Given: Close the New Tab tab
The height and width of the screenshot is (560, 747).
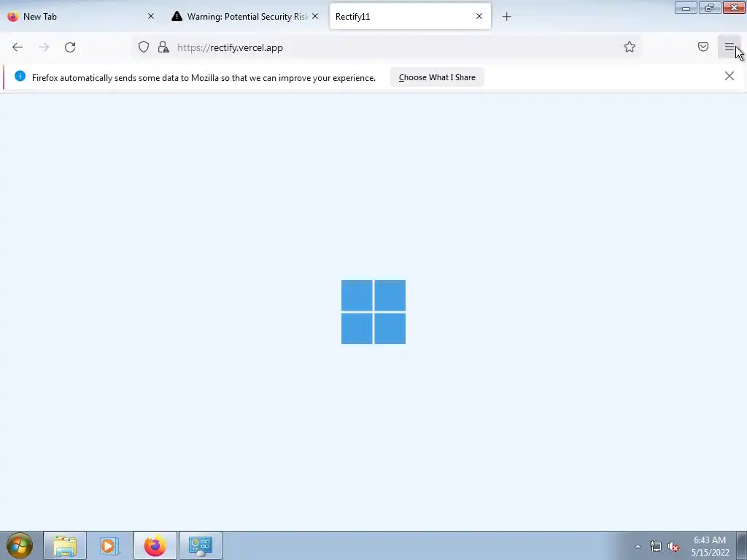Looking at the screenshot, I should (151, 16).
